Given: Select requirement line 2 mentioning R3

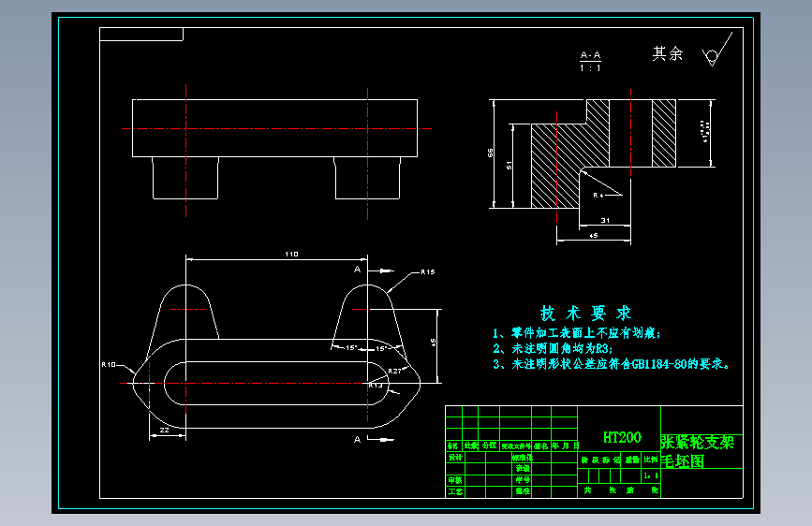Looking at the screenshot, I should tap(553, 348).
